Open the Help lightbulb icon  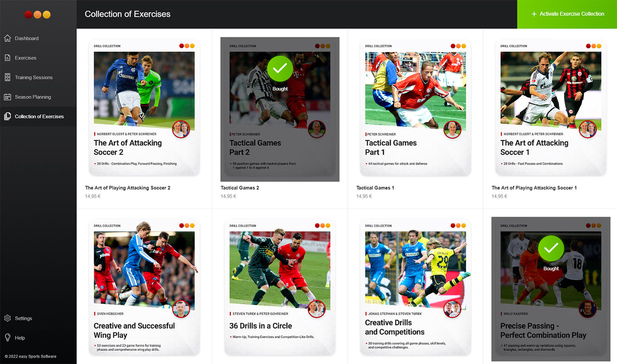coord(7,338)
